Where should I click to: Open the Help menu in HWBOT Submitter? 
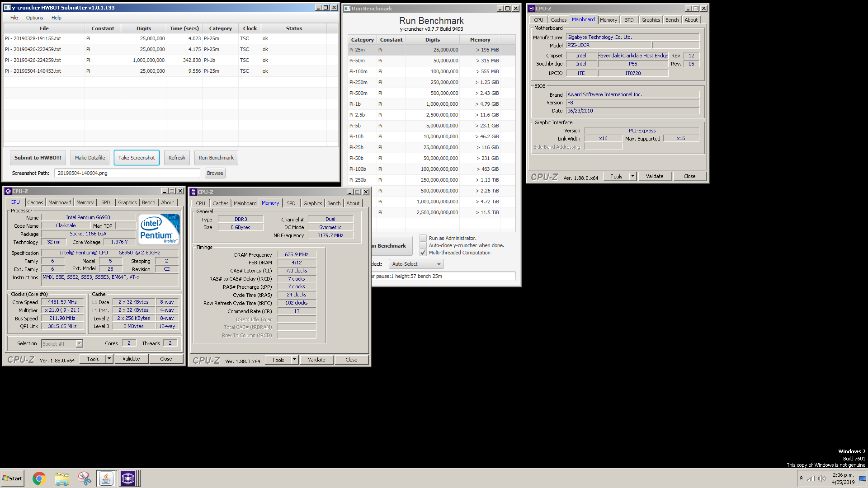pyautogui.click(x=57, y=18)
